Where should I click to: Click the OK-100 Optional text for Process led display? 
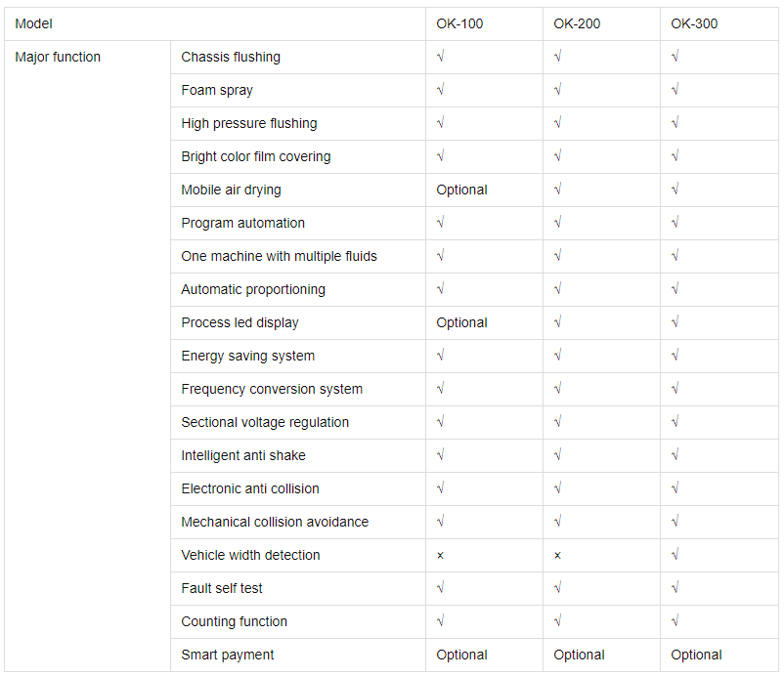pyautogui.click(x=461, y=322)
